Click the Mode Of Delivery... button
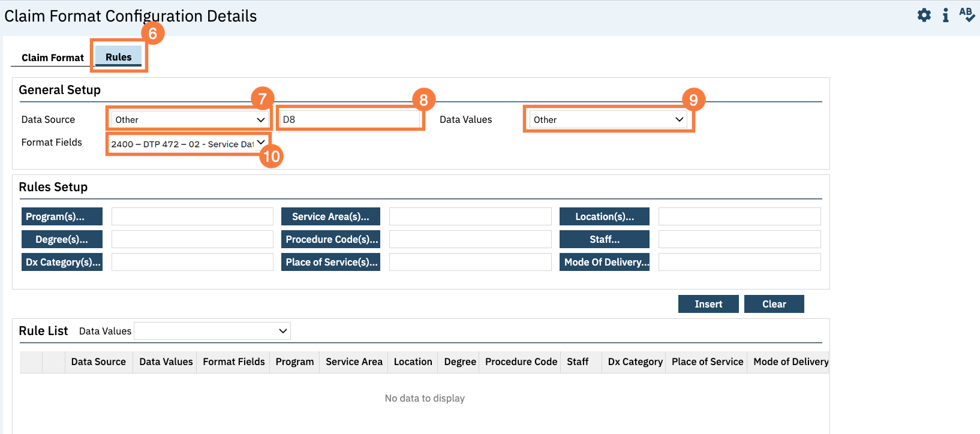Viewport: 980px width, 434px height. click(604, 262)
